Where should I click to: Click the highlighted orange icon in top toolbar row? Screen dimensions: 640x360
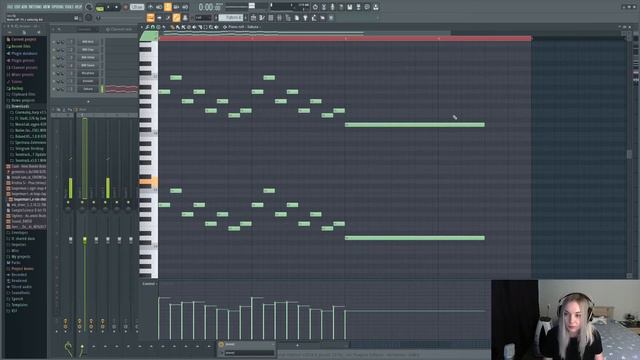click(x=167, y=7)
